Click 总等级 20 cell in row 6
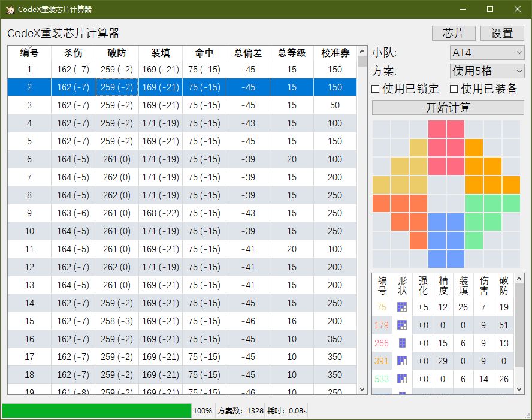532x420 pixels. point(292,159)
